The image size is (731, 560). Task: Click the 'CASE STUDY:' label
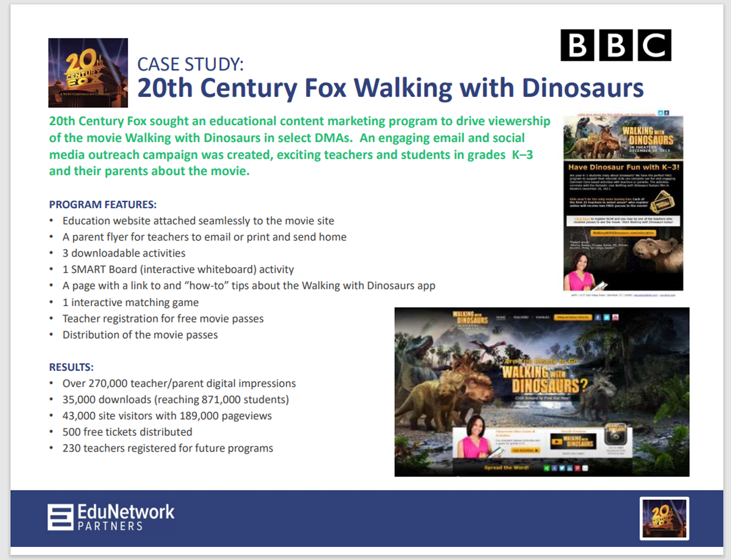point(190,64)
